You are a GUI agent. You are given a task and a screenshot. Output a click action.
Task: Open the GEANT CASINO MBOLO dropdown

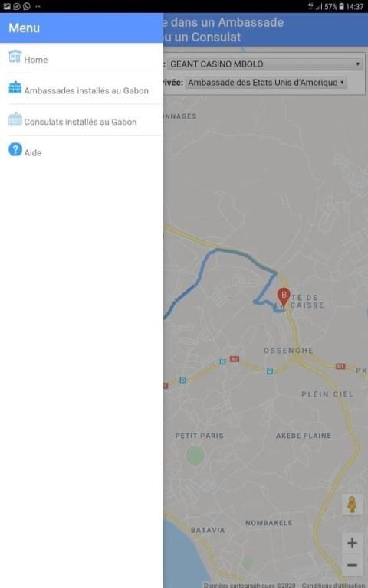(x=264, y=64)
